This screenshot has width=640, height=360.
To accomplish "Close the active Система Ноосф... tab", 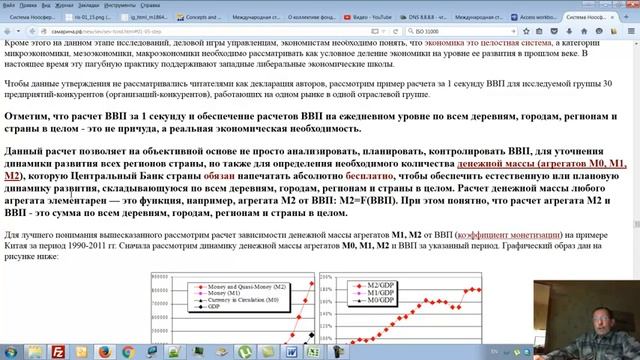I will [612, 17].
